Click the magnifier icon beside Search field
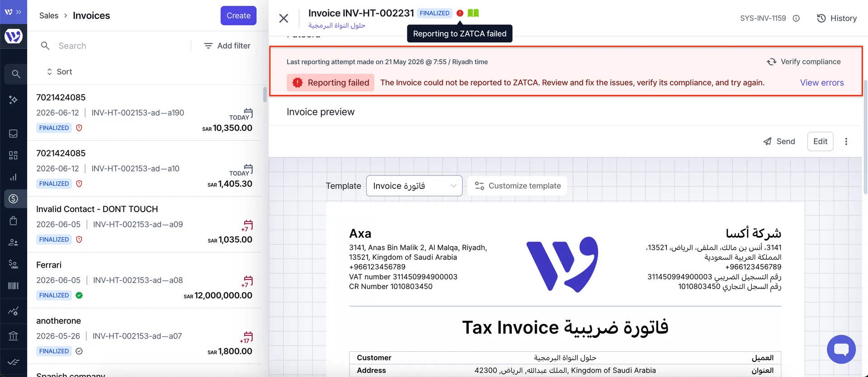868x377 pixels. [45, 46]
